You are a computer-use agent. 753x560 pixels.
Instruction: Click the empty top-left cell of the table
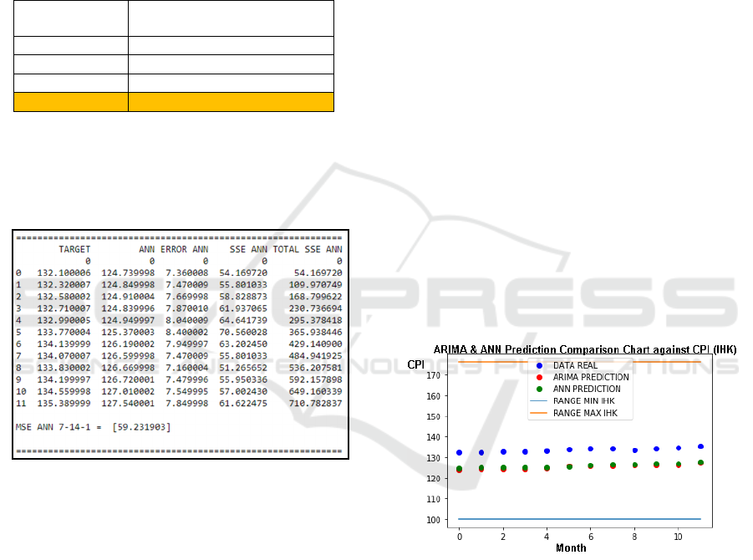tap(69, 18)
